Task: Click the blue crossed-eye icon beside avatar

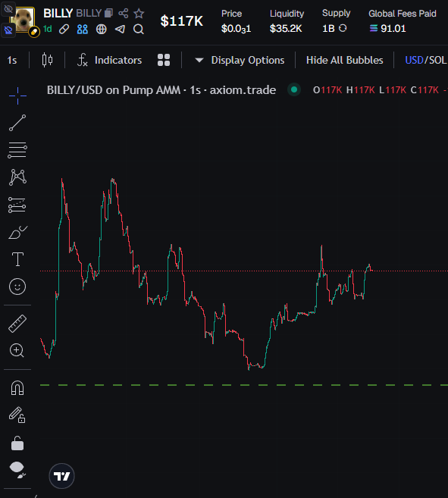Action: coord(8,30)
